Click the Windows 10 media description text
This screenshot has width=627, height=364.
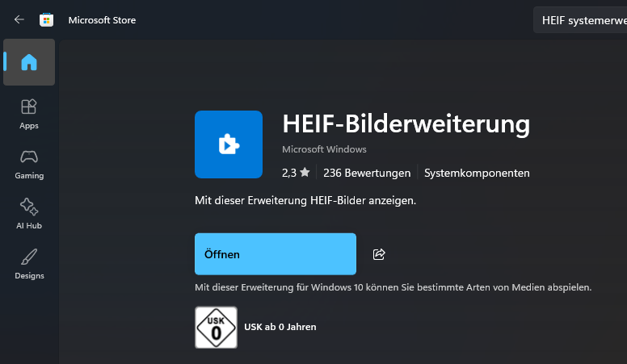tap(393, 287)
